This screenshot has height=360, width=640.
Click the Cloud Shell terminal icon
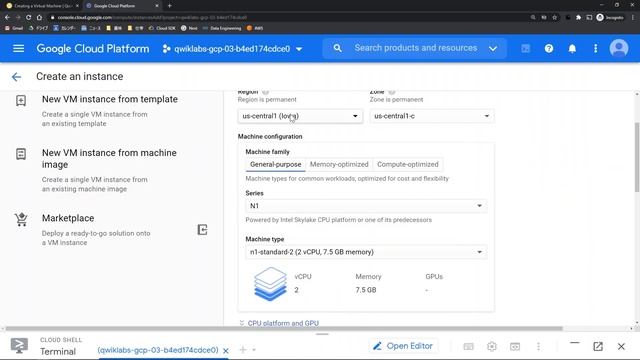click(19, 346)
